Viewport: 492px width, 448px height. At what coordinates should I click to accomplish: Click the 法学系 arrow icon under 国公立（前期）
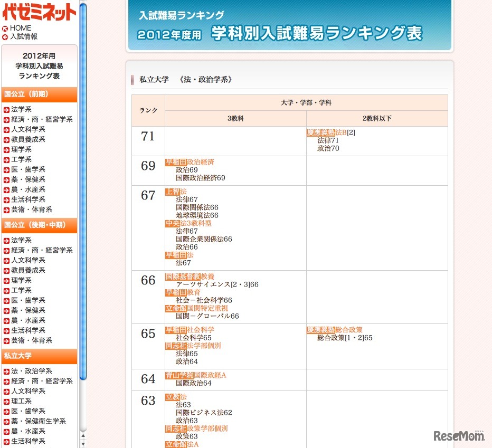click(x=6, y=109)
